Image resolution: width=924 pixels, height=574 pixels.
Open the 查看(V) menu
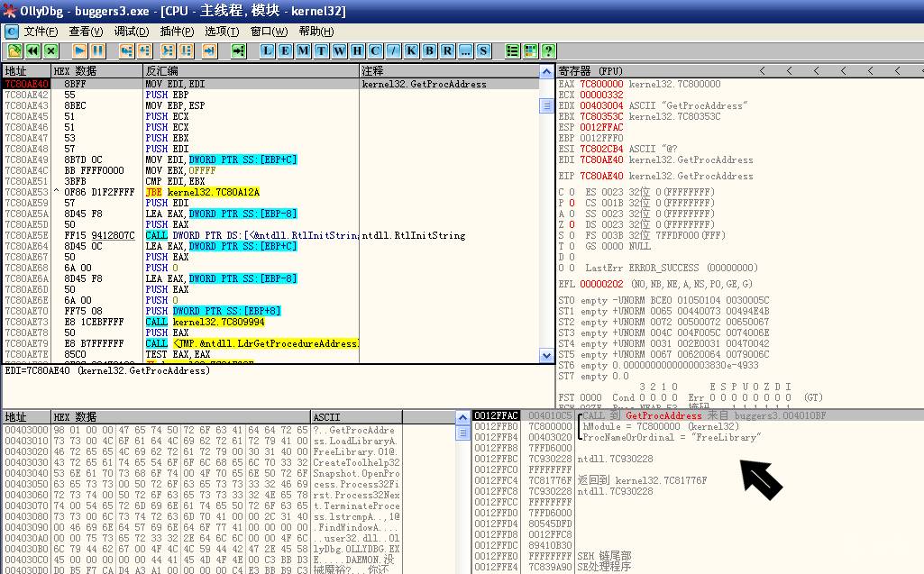coord(86,32)
